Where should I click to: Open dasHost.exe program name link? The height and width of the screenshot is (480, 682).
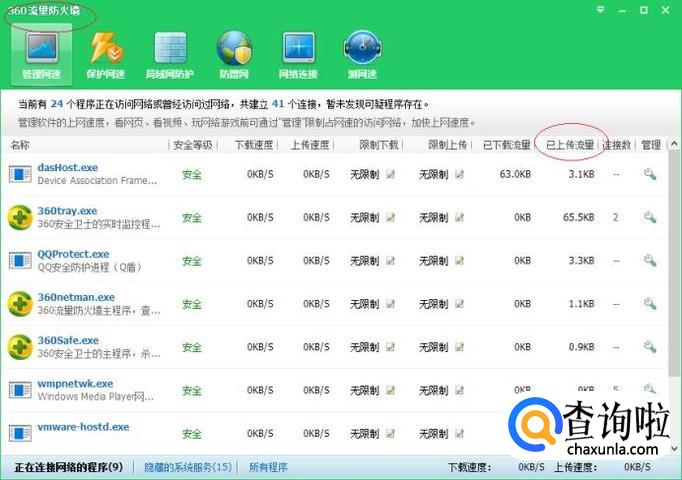67,167
